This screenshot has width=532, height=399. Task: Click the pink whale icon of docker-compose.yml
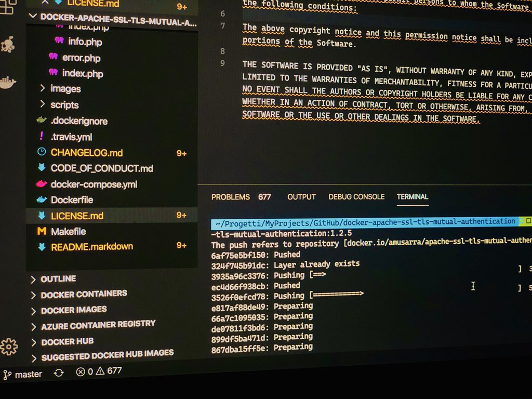tap(42, 183)
